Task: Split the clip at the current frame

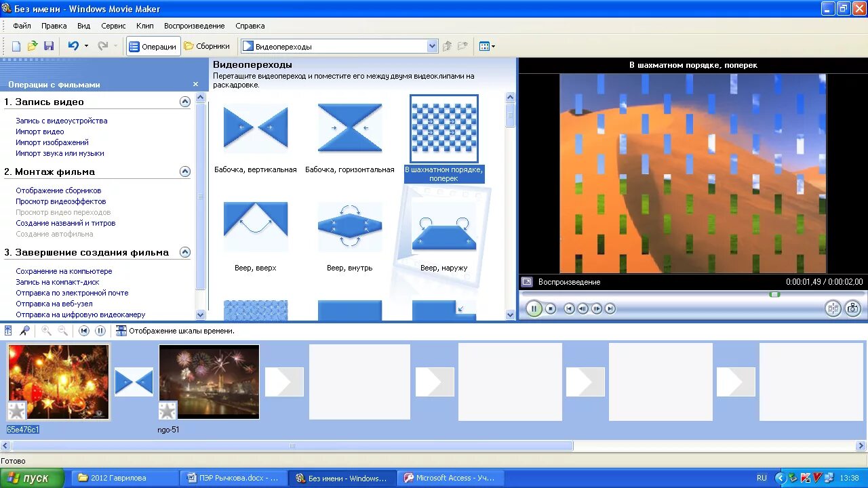Action: click(833, 308)
